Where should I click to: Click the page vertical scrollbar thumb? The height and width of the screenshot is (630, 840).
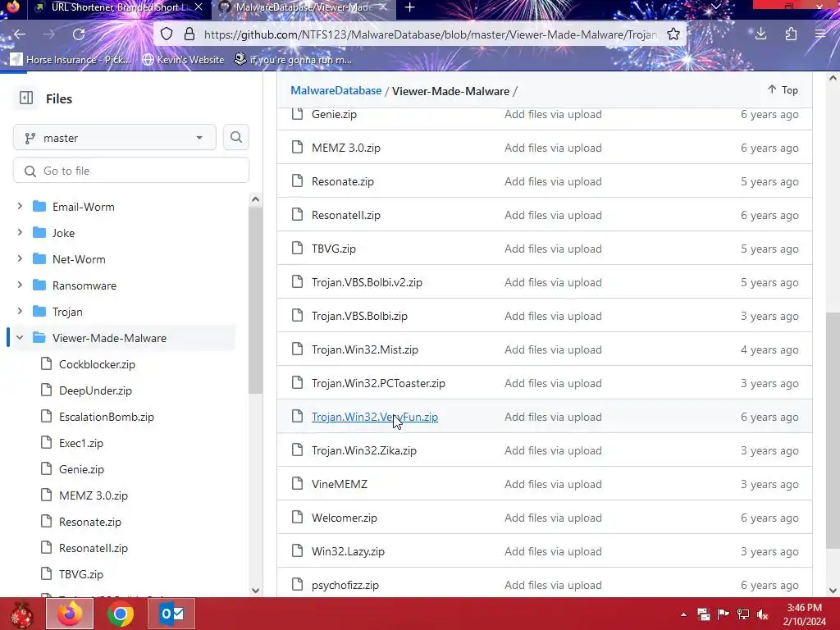833,431
